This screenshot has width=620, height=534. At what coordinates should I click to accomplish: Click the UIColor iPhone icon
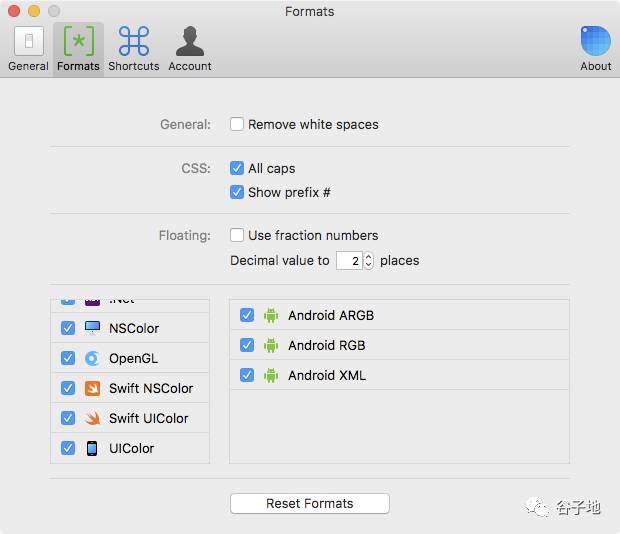[x=92, y=448]
